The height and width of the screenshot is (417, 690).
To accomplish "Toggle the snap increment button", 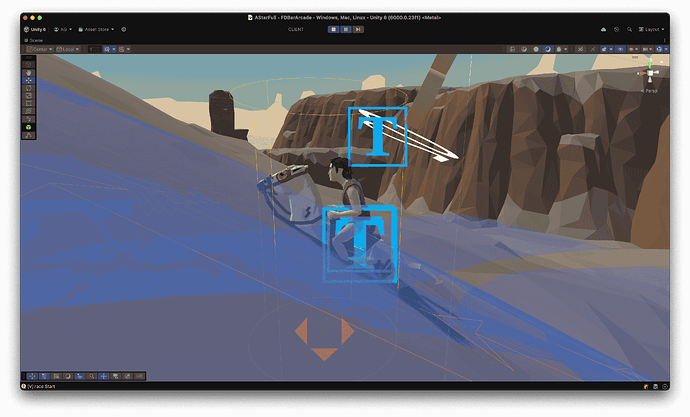I will tap(121, 49).
